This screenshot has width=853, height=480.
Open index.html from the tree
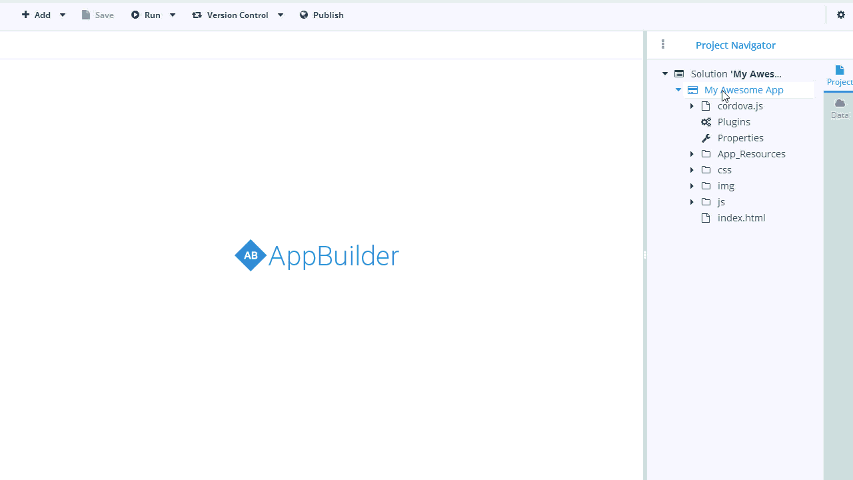point(741,218)
